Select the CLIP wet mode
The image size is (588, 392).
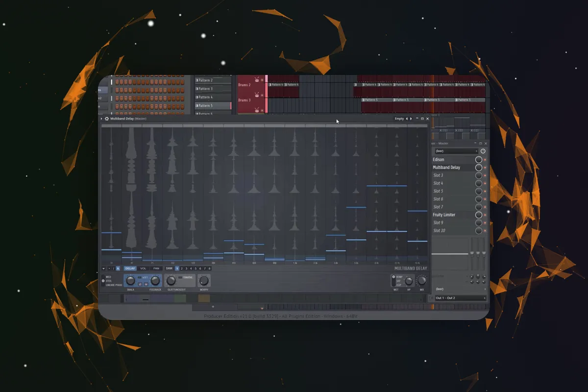point(399,285)
